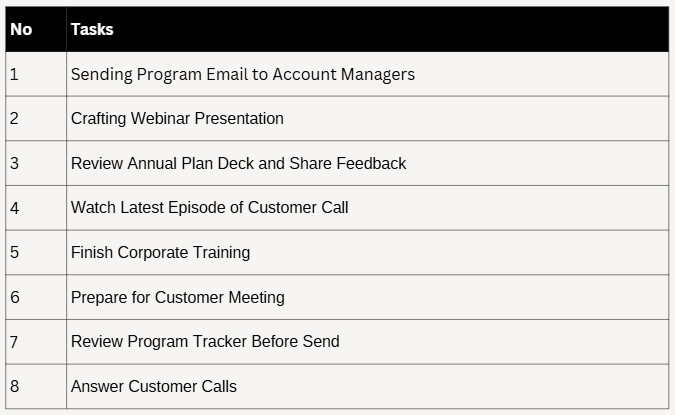The image size is (675, 415).
Task: Click the row number 7 cell
Action: pyautogui.click(x=35, y=341)
